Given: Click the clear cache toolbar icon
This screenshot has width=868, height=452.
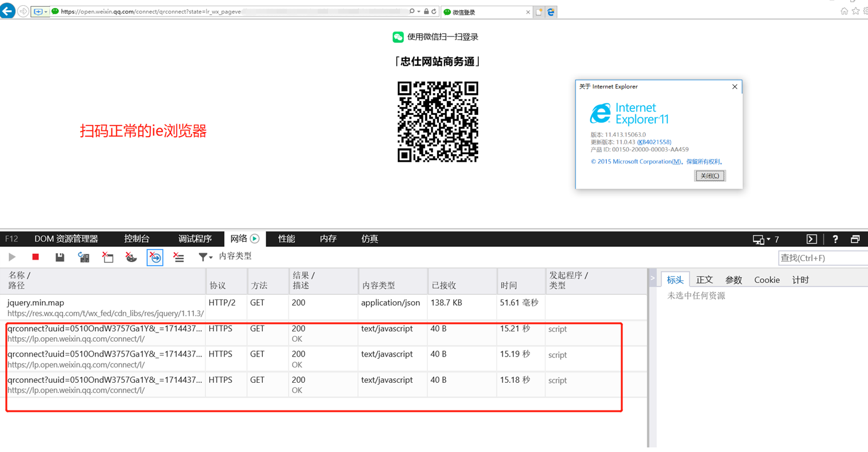Looking at the screenshot, I should [x=107, y=257].
